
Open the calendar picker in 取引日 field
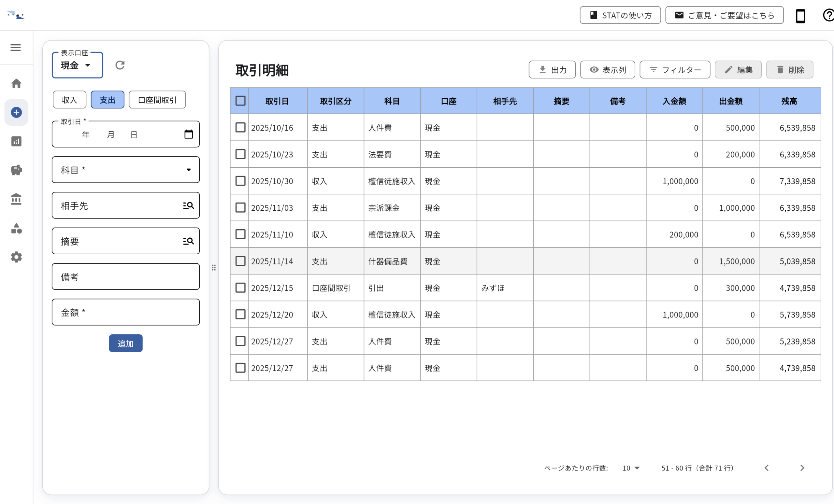(189, 134)
